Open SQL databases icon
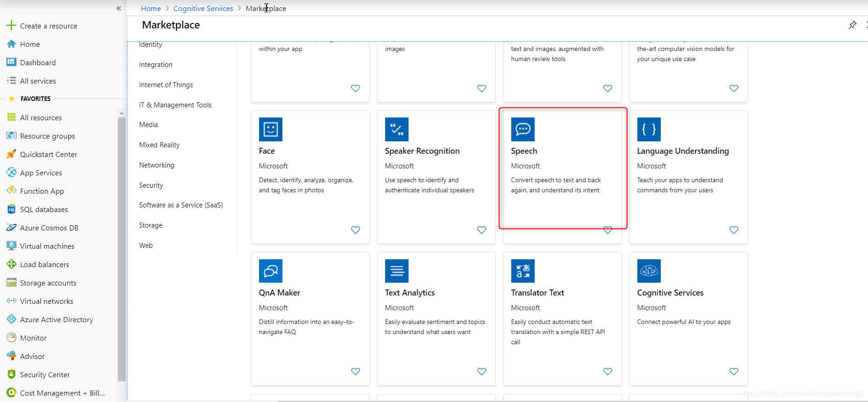Viewport: 868px width, 402px height. (11, 209)
